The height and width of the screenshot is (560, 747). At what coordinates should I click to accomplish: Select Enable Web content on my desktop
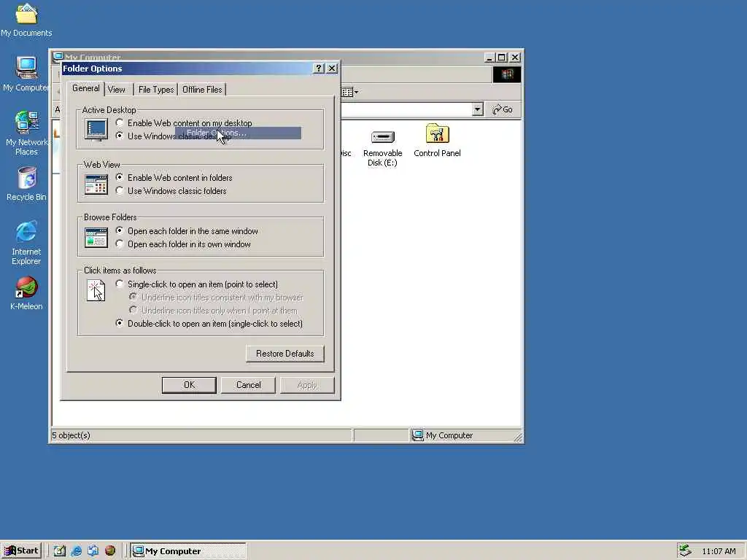tap(185, 122)
